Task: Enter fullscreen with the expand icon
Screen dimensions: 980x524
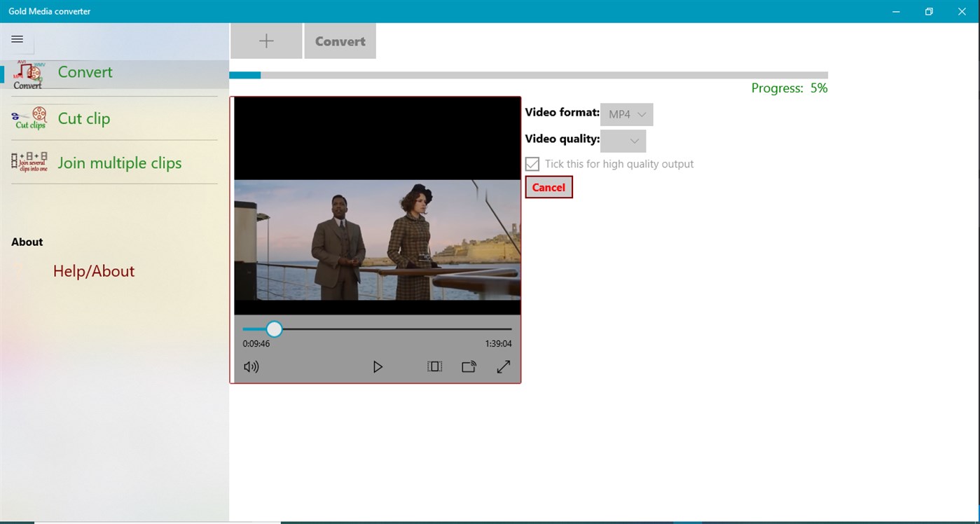Action: [x=503, y=366]
